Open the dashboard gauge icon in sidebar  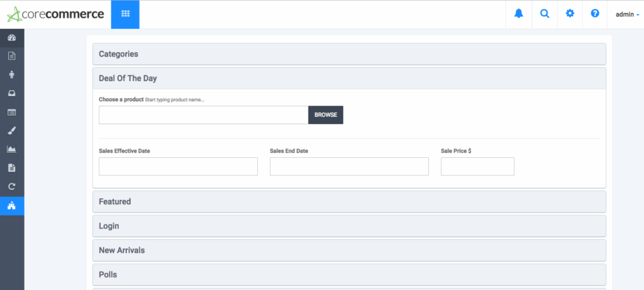(12, 38)
